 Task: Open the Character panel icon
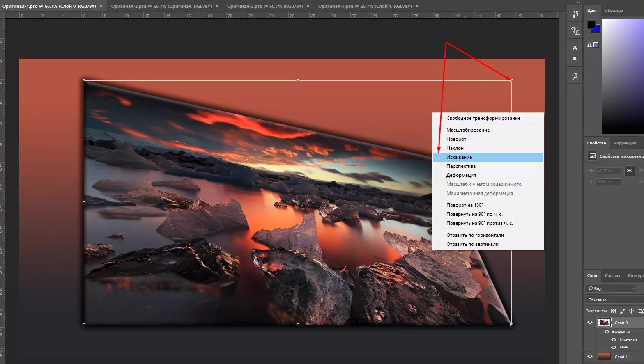coord(575,48)
